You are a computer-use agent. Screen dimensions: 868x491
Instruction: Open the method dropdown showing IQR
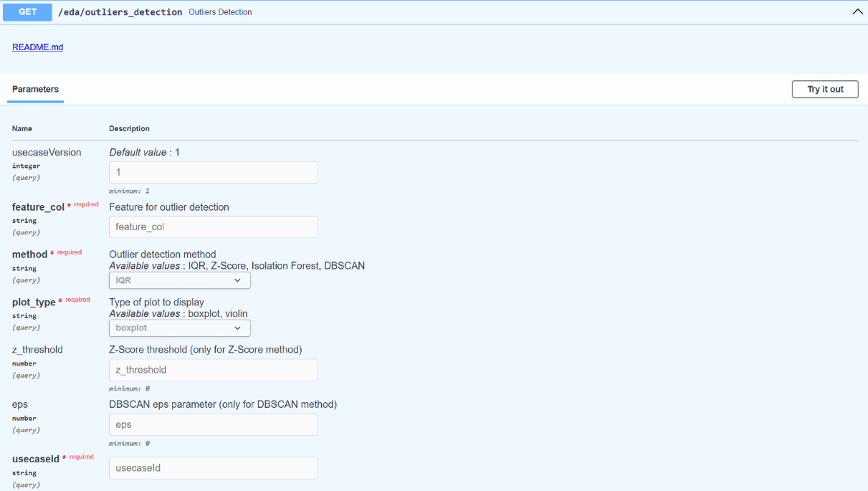180,280
